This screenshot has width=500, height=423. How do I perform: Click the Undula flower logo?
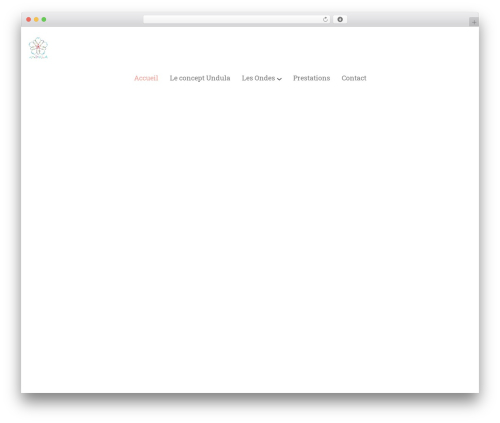[38, 48]
